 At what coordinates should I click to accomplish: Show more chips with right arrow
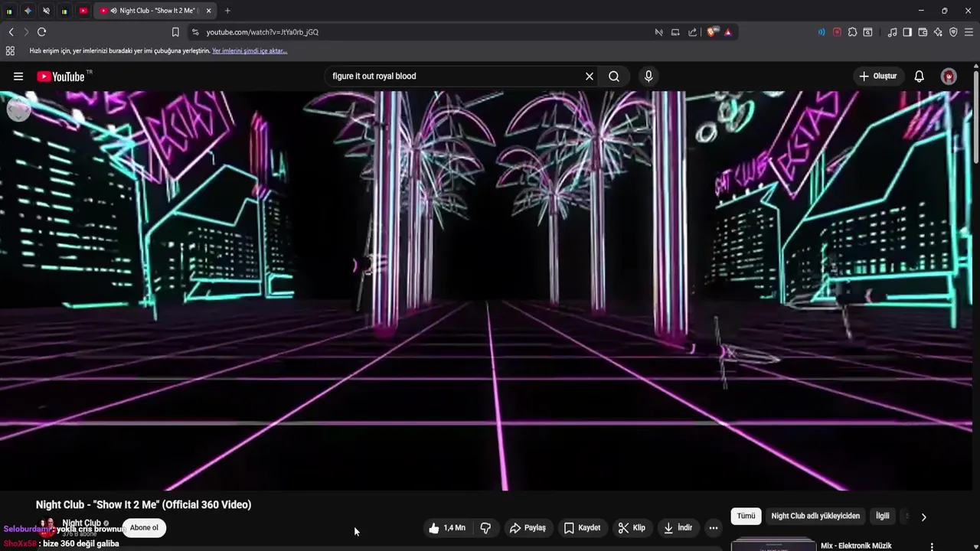point(923,517)
